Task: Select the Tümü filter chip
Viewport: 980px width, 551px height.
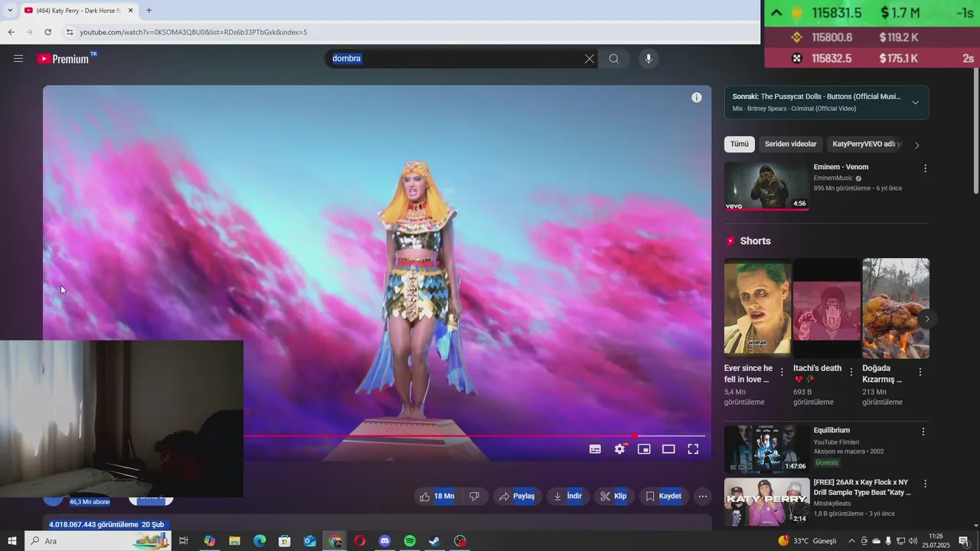Action: (740, 145)
